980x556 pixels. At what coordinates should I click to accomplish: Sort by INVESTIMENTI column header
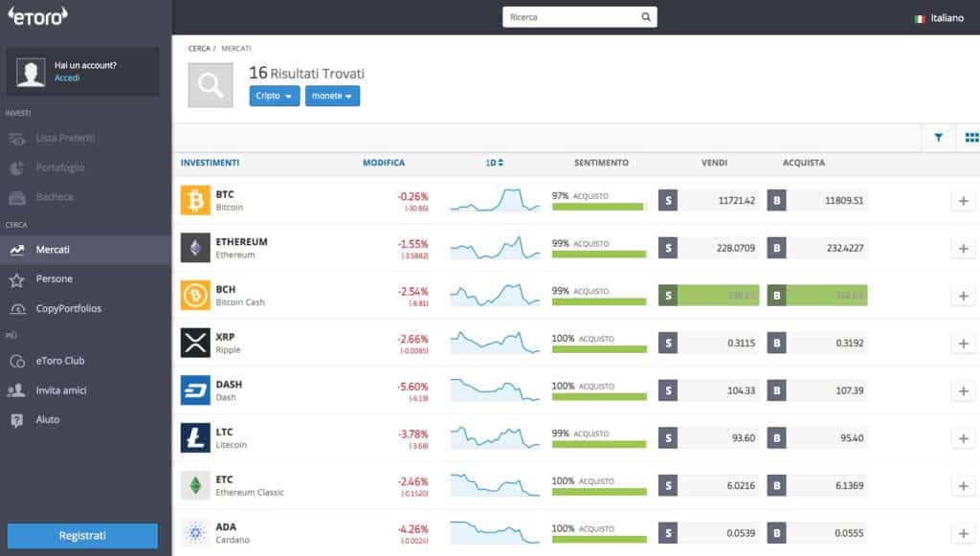pos(210,163)
